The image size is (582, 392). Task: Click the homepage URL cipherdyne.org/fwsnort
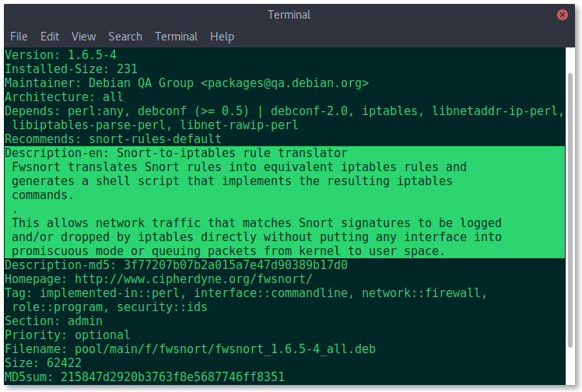tap(194, 279)
